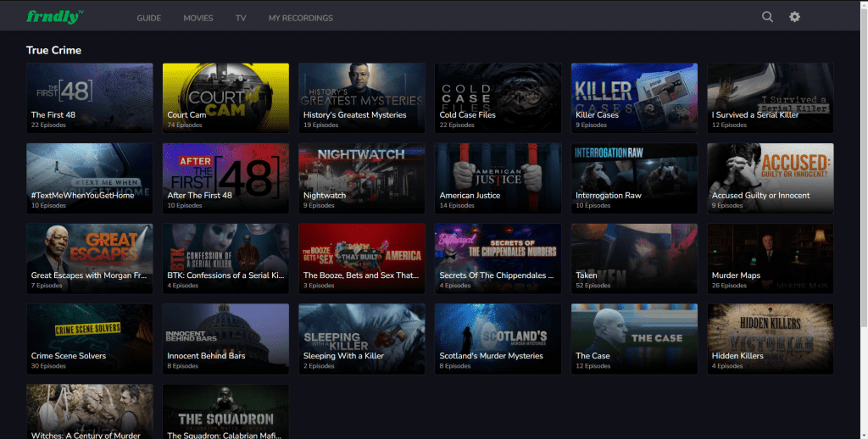The width and height of the screenshot is (868, 439).
Task: Choose BTK: Confessions of a Serial Killer
Action: (225, 258)
